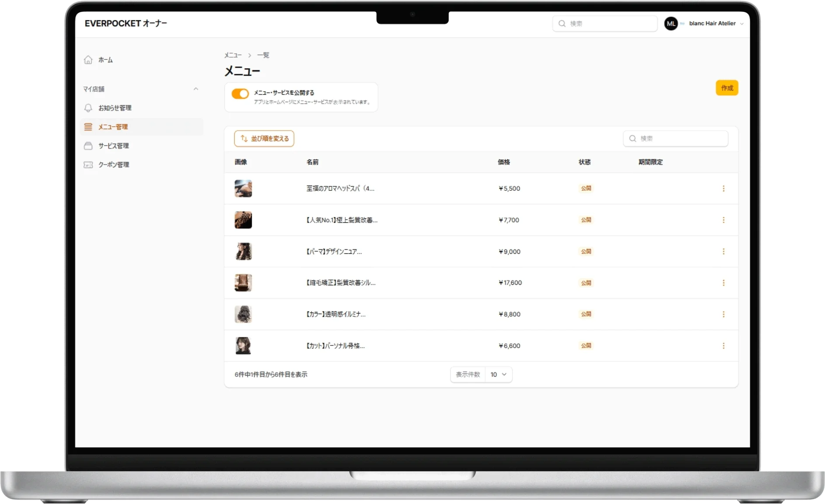This screenshot has height=504, width=825.
Task: Click the 名前 column header
Action: [312, 162]
